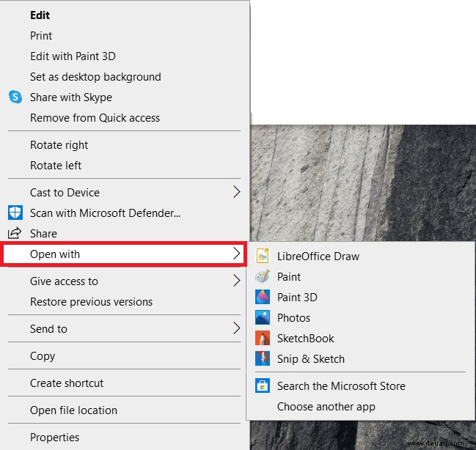
Task: Choose Rotate left
Action: click(125, 166)
